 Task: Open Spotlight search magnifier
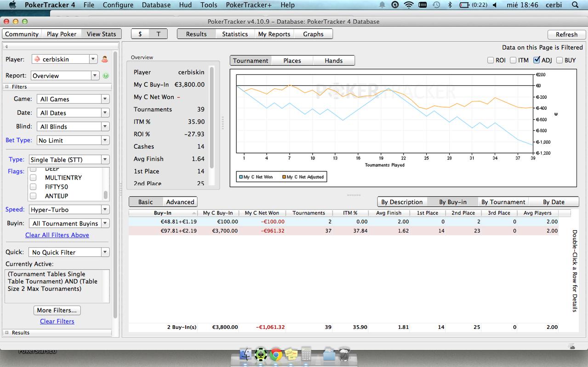575,5
